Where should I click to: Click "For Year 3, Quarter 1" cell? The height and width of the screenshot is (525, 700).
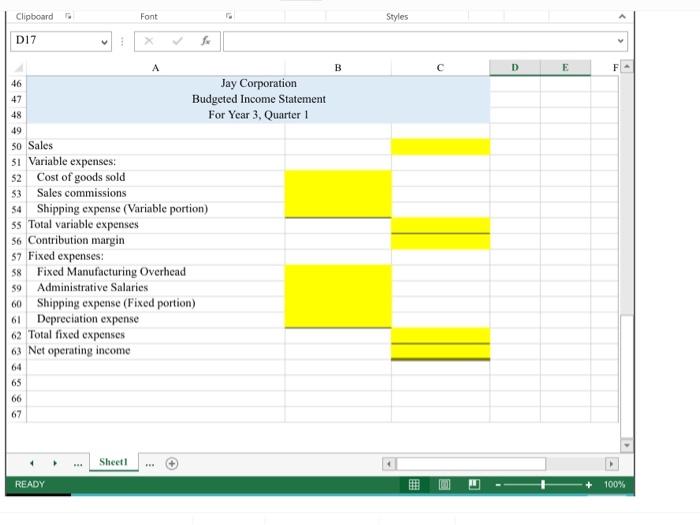point(258,115)
